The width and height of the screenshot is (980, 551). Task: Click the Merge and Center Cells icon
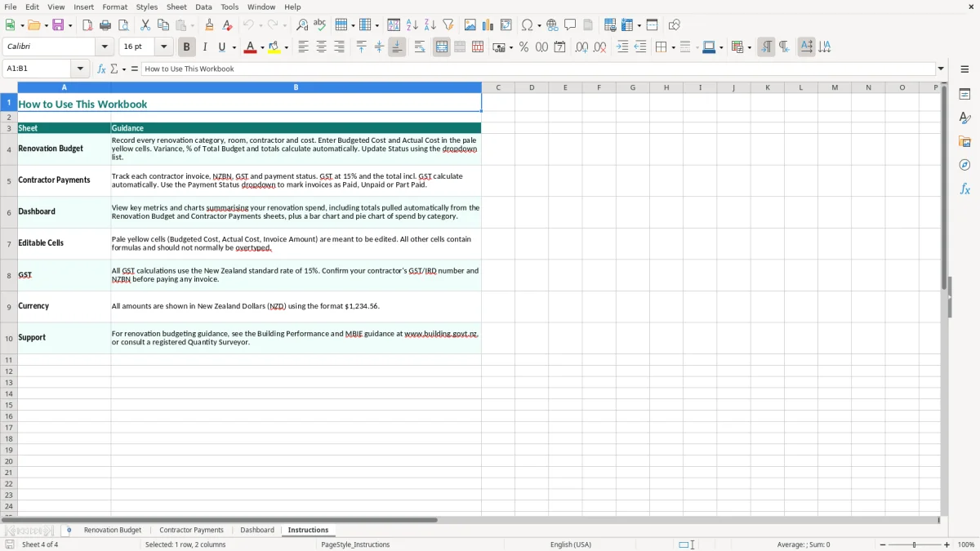pos(442,47)
